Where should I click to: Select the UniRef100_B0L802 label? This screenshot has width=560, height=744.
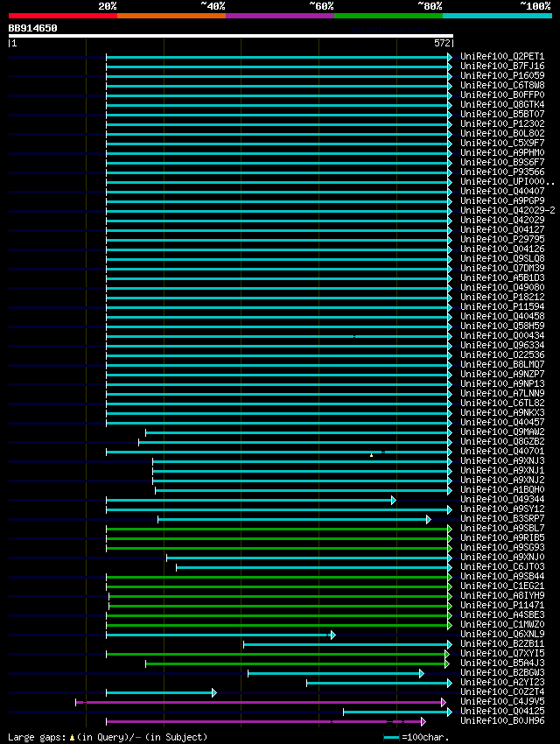click(502, 133)
